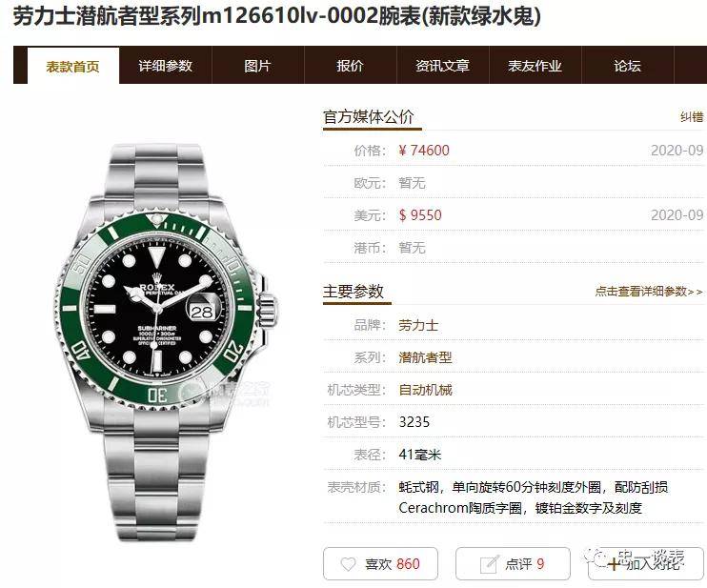Screen dimensions: 707x588
Task: Go to the 报价 tab
Action: 351,66
